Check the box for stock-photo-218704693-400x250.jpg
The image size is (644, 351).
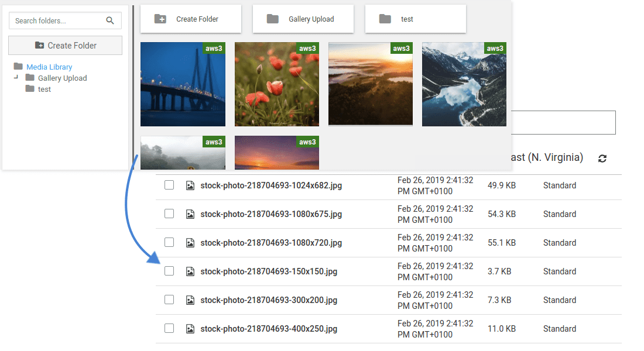[169, 328]
